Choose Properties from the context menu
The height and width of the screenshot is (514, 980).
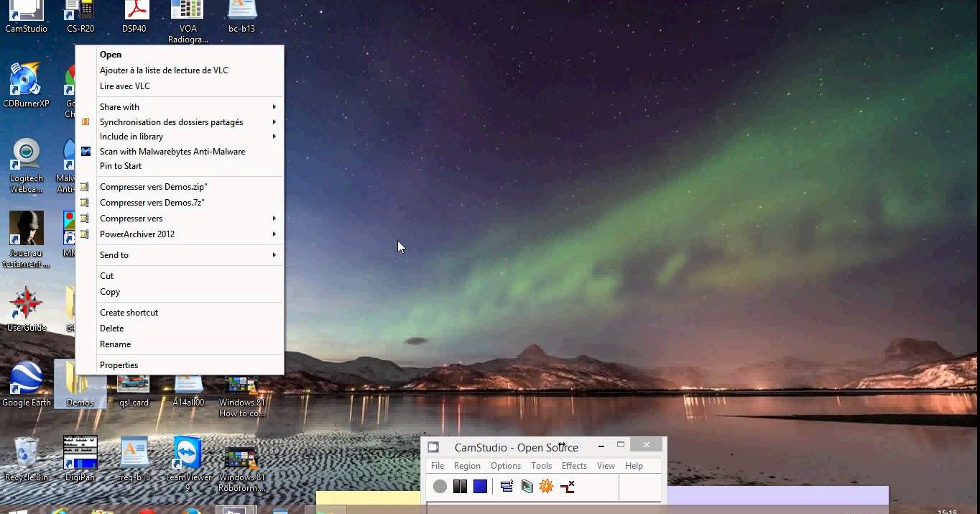[x=119, y=365]
